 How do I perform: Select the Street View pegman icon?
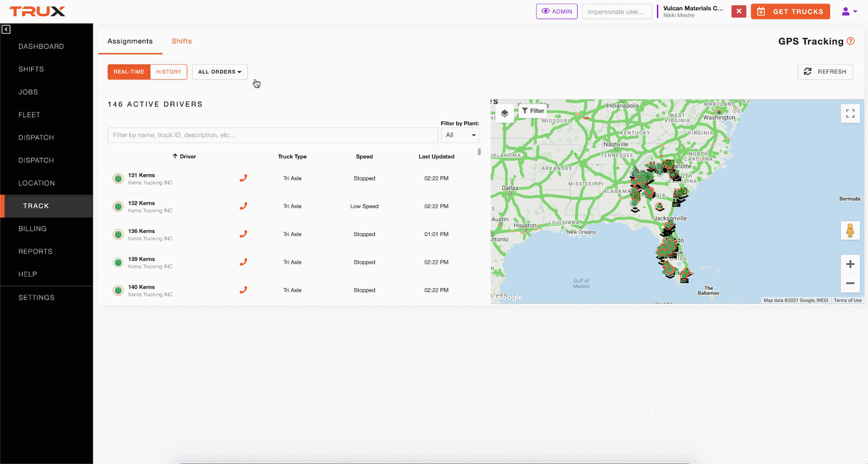(850, 231)
